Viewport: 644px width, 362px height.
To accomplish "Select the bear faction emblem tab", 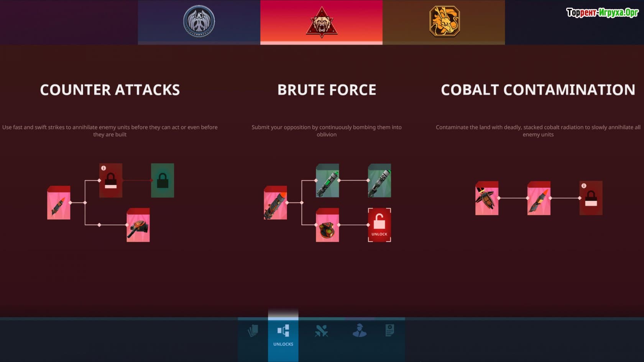I will click(321, 22).
